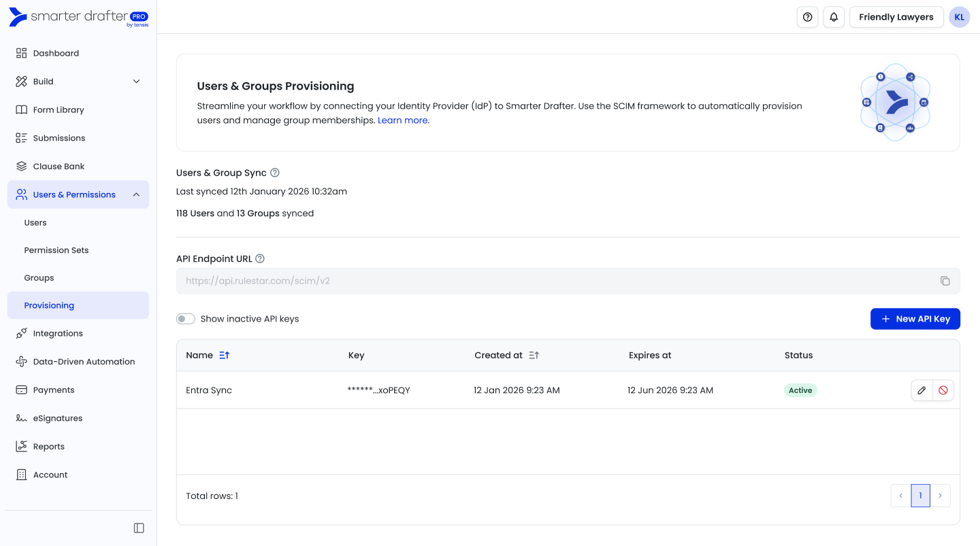The width and height of the screenshot is (980, 546).
Task: Open the notifications bell
Action: coord(834,17)
